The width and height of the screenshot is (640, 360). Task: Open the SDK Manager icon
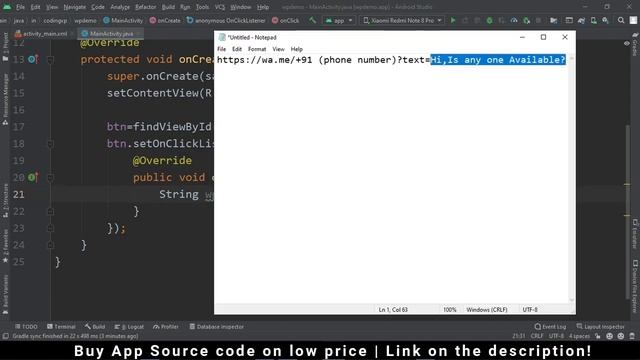605,20
